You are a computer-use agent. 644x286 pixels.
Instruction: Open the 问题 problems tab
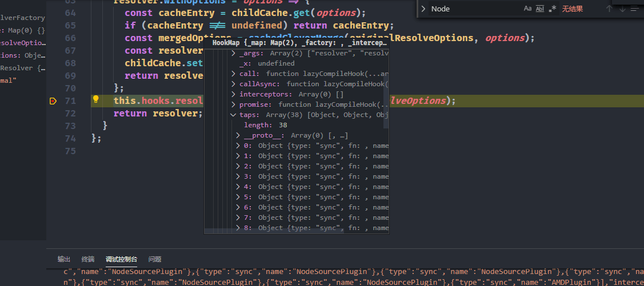click(155, 259)
